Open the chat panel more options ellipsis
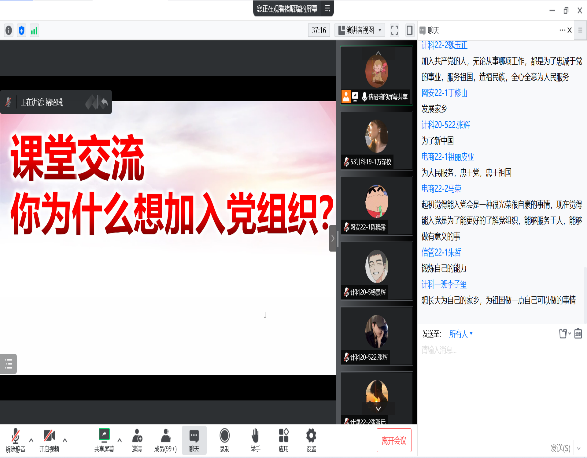 [562, 30]
